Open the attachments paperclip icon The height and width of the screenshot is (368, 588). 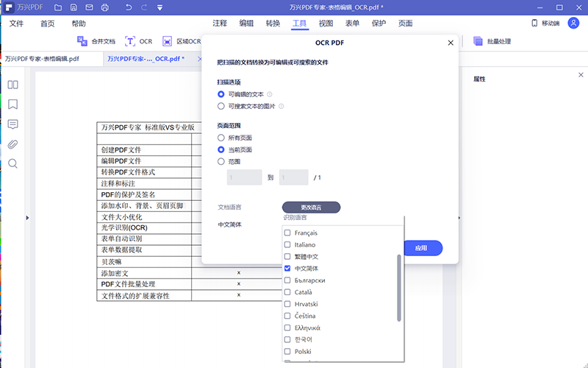click(x=12, y=144)
